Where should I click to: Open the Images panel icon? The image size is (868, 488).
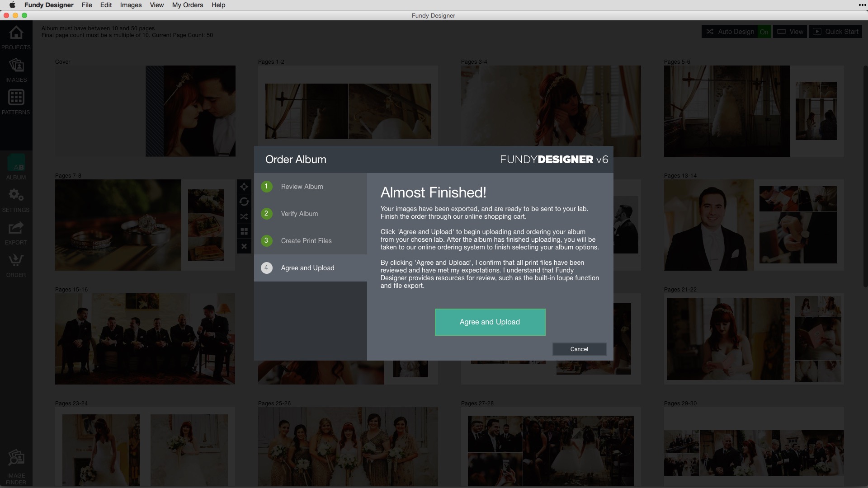[16, 65]
